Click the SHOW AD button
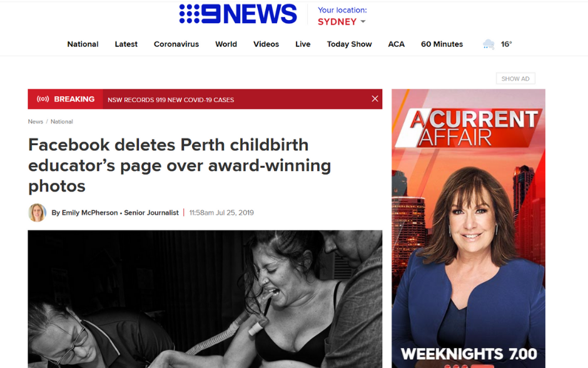 pos(515,78)
